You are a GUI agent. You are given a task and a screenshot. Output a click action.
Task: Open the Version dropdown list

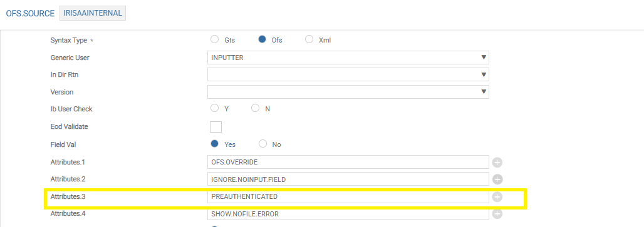(348, 92)
